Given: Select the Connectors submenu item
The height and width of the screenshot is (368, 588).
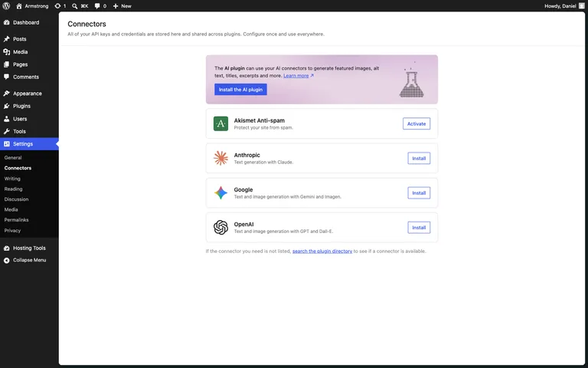Looking at the screenshot, I should 18,168.
